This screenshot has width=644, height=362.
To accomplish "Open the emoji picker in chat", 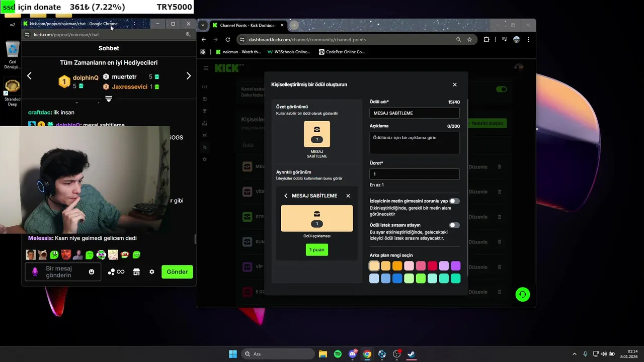I will (x=92, y=272).
